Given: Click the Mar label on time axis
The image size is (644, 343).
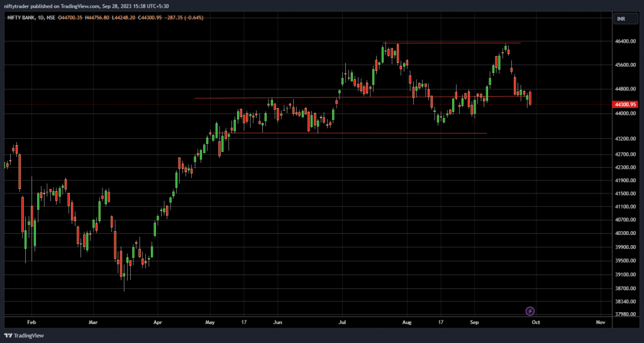Looking at the screenshot, I should (93, 322).
